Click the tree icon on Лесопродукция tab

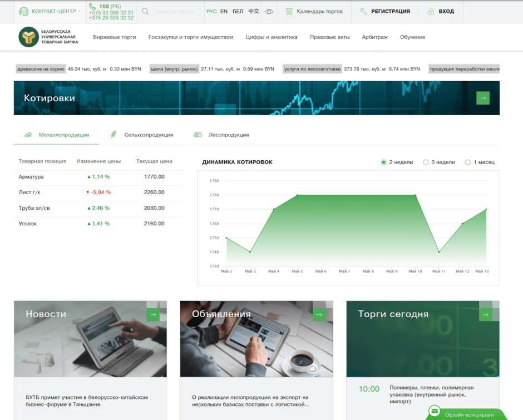pyautogui.click(x=198, y=134)
